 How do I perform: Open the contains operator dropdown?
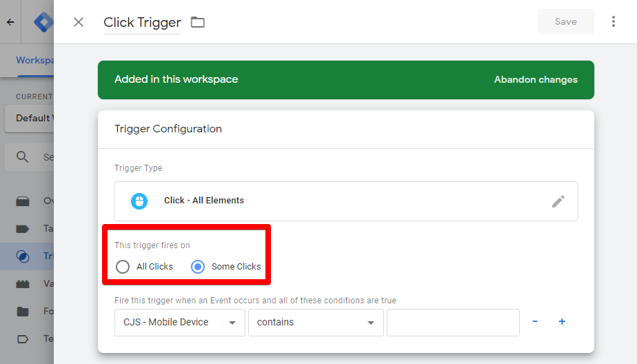coord(316,323)
